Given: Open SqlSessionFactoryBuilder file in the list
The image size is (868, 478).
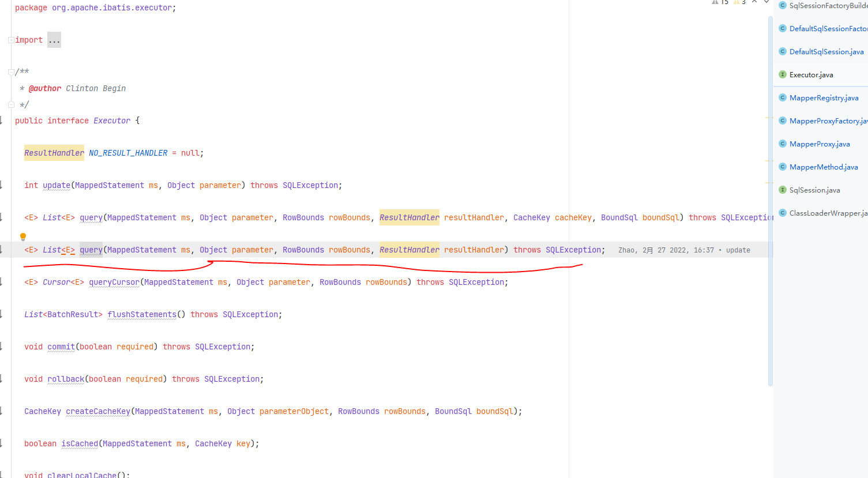Looking at the screenshot, I should click(x=828, y=5).
